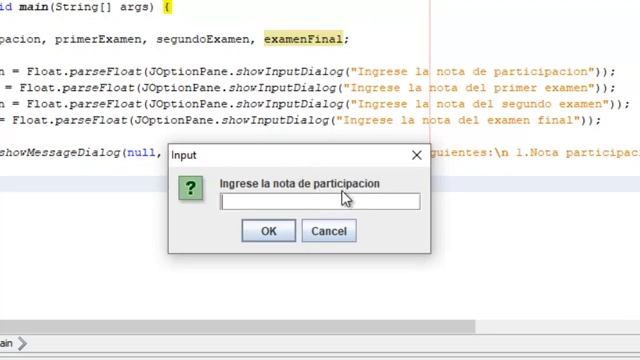Image resolution: width=640 pixels, height=360 pixels.
Task: Click the primerExamen variable in declaration
Action: click(x=98, y=39)
